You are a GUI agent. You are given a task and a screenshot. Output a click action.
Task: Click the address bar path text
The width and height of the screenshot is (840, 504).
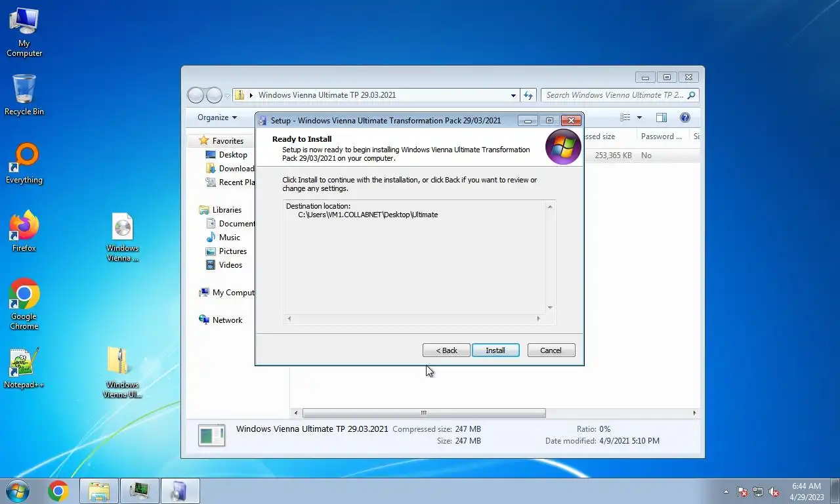point(327,95)
